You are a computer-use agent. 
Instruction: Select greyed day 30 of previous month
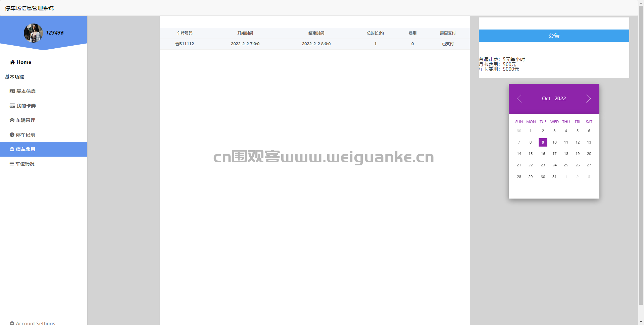coord(519,131)
